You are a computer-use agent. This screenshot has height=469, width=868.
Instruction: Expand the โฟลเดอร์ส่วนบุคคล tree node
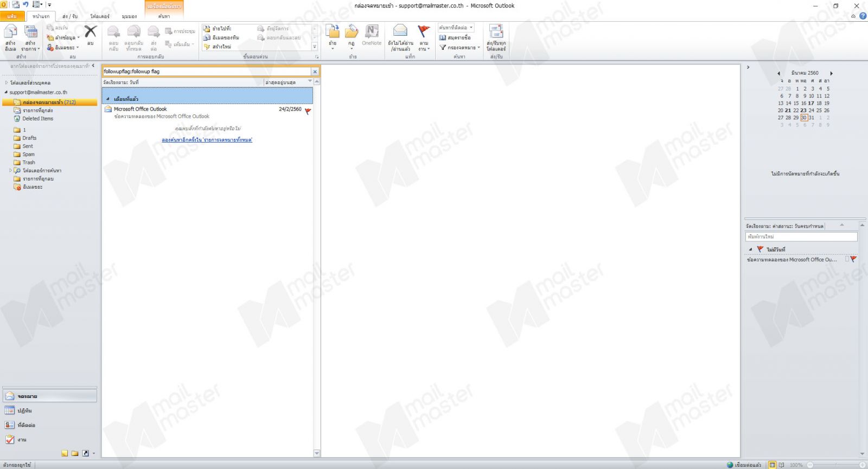pos(7,83)
